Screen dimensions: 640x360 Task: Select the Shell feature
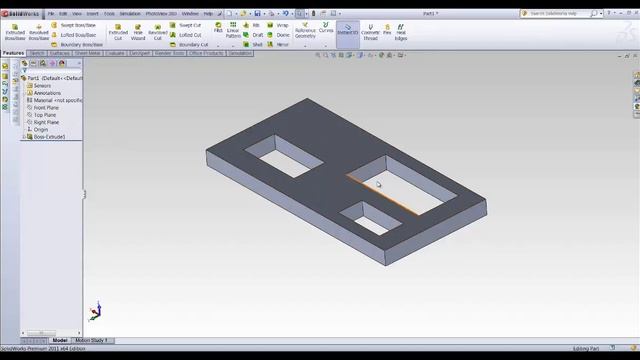click(x=253, y=44)
